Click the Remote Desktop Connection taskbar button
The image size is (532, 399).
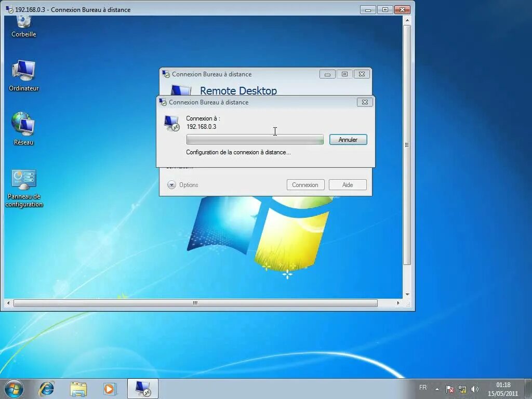click(x=143, y=389)
